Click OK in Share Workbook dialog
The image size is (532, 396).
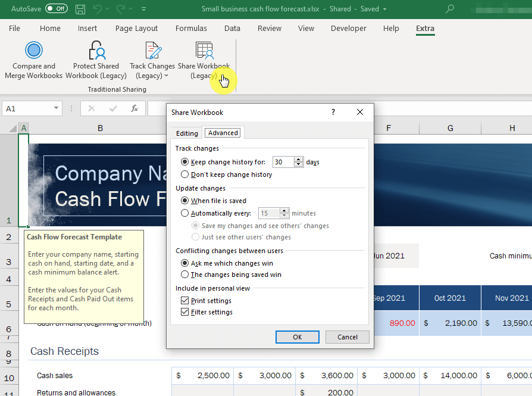coord(297,337)
